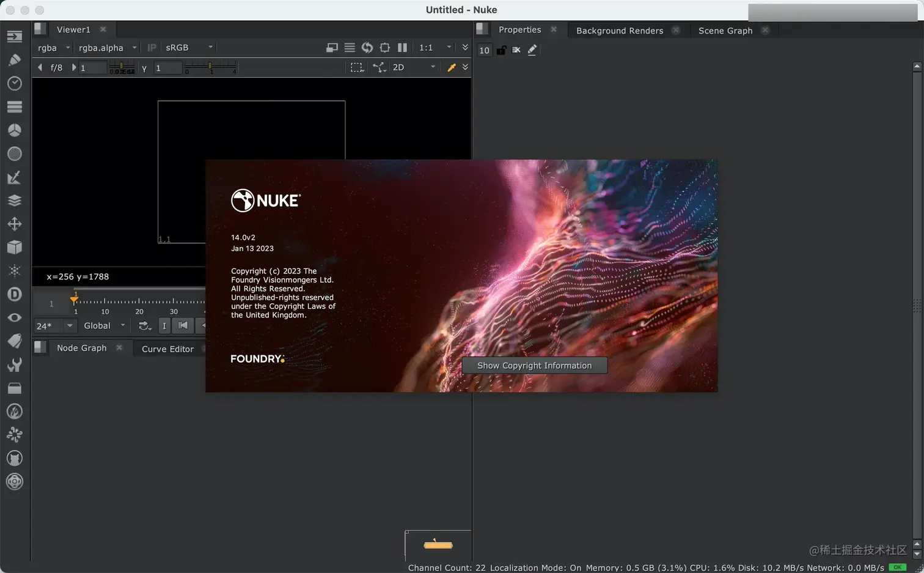This screenshot has width=924, height=573.
Task: Click Show Copyright Information button
Action: pos(535,366)
